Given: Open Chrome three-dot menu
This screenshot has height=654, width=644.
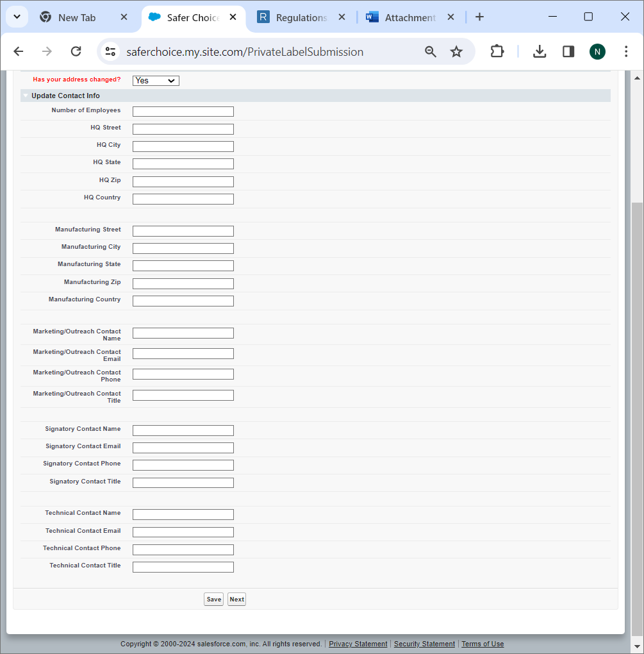Looking at the screenshot, I should click(626, 51).
